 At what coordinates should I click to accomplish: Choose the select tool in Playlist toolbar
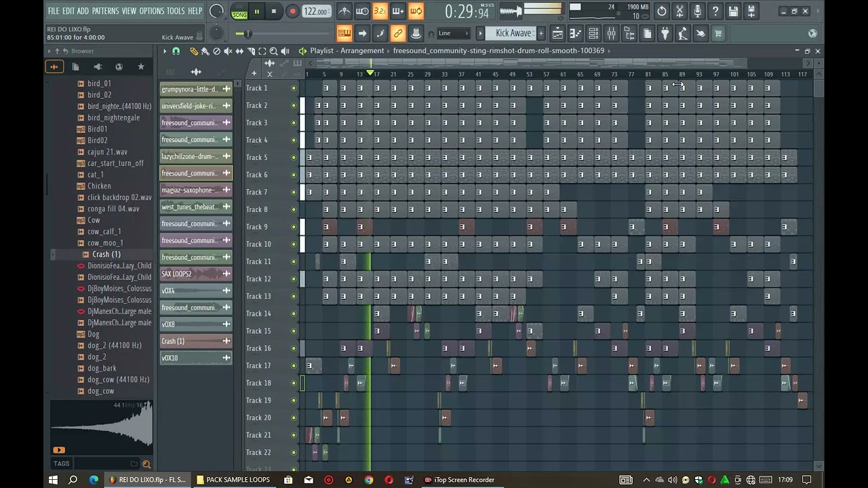262,52
